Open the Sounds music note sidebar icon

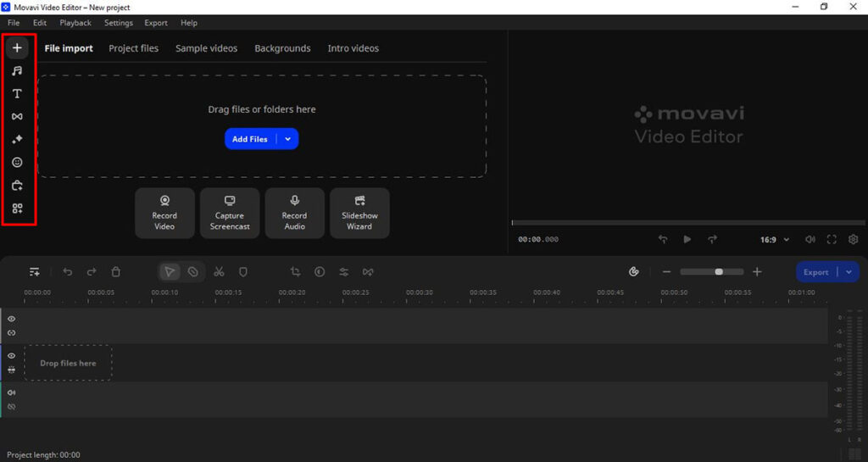17,71
